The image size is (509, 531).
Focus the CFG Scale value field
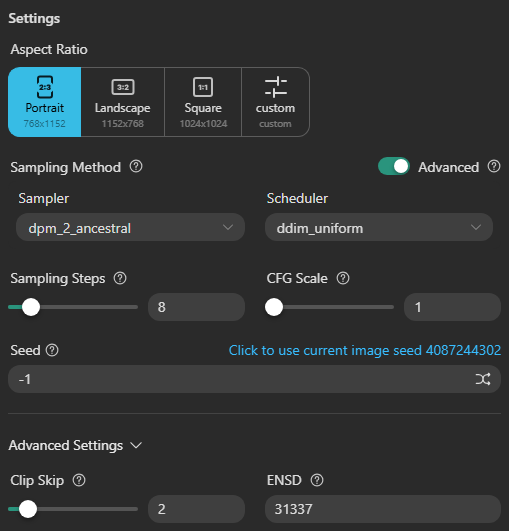click(x=452, y=307)
